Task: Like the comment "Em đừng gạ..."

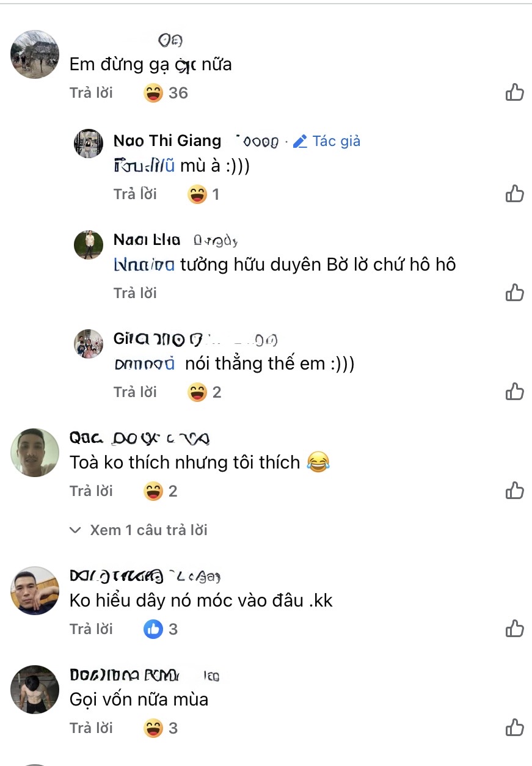Action: coord(515,92)
